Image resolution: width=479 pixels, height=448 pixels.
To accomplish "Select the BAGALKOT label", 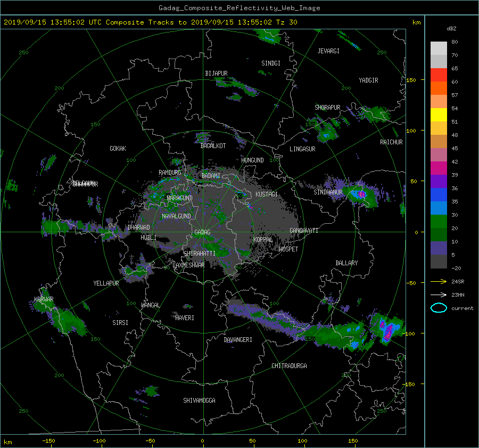I will click(x=213, y=146).
